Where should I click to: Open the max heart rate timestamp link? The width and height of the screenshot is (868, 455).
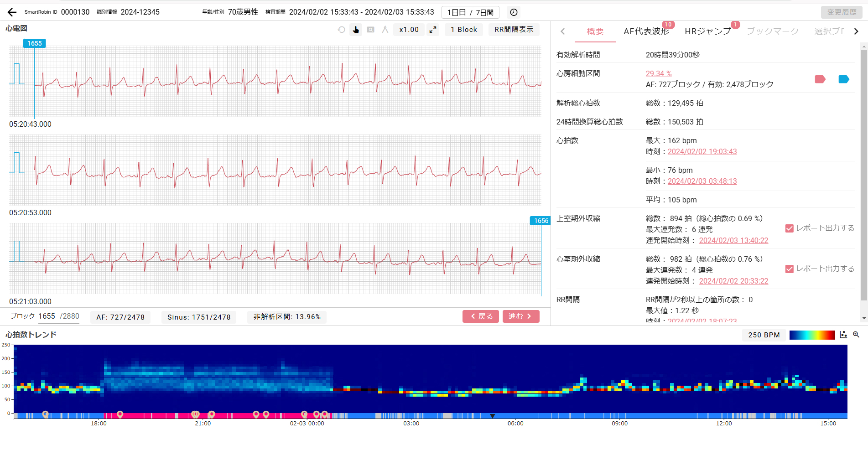(702, 152)
